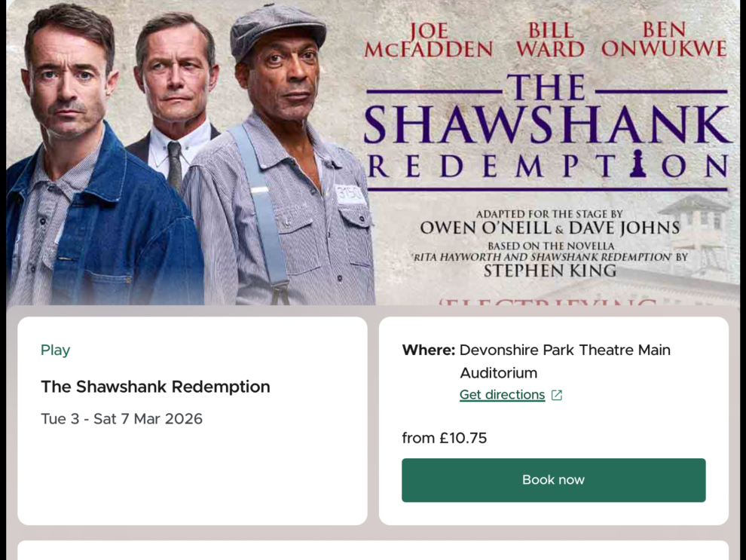The width and height of the screenshot is (746, 560).
Task: Click the external link icon beside Get directions
Action: click(557, 395)
